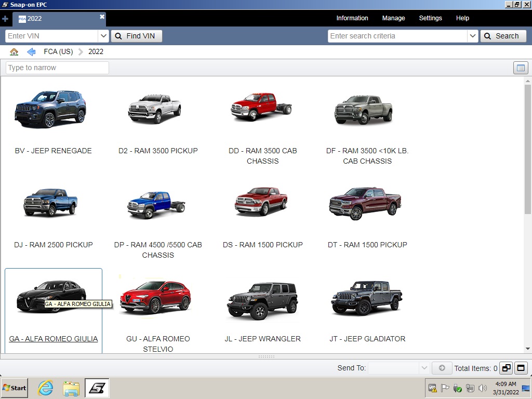This screenshot has height=399, width=532.
Task: Click the Find VIN button
Action: click(x=137, y=36)
